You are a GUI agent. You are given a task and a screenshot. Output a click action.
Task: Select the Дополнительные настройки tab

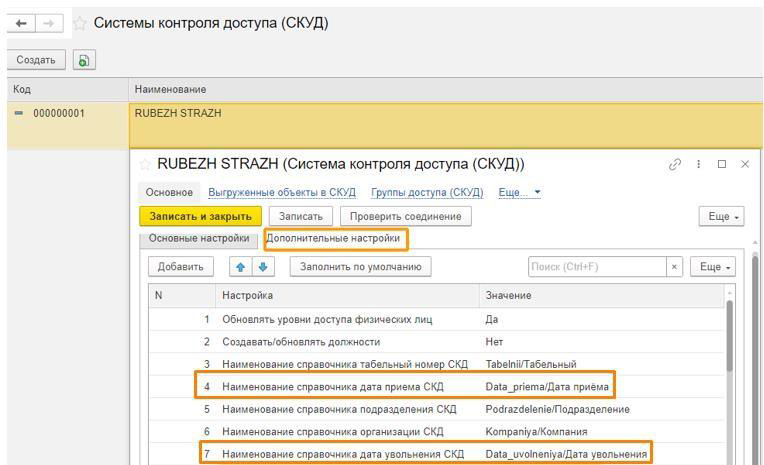click(333, 239)
